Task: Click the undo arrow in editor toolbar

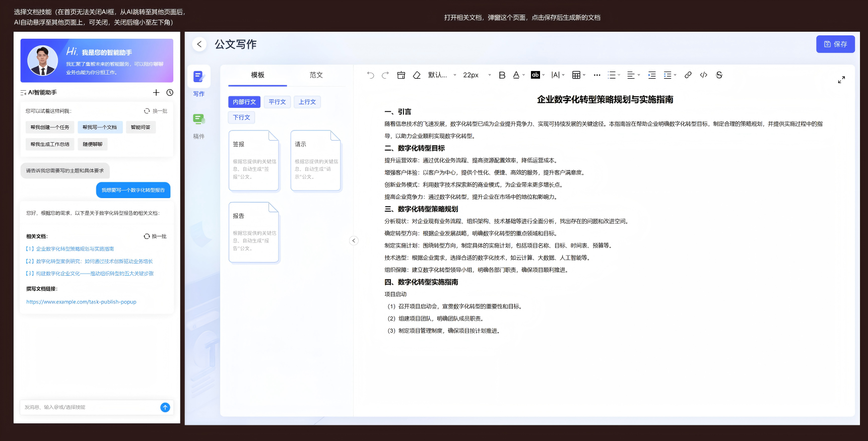Action: point(370,75)
